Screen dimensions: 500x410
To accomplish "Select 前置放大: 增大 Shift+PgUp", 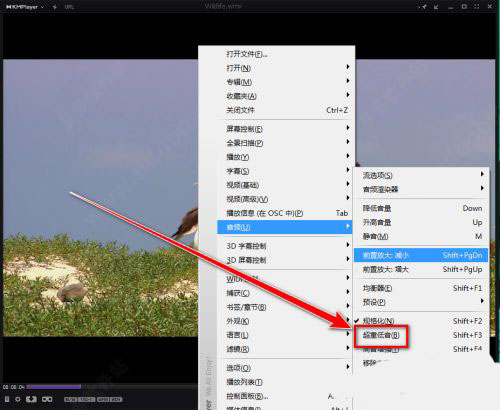I will pos(421,269).
